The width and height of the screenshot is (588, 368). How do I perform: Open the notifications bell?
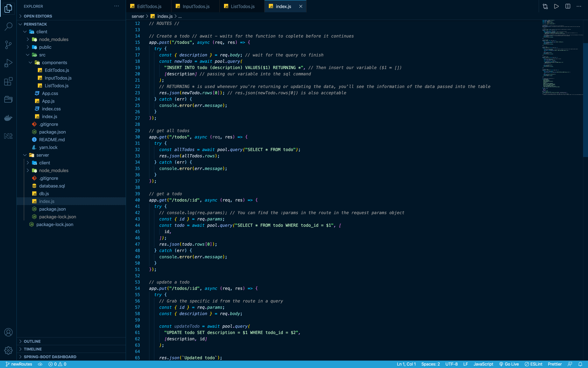(580, 364)
